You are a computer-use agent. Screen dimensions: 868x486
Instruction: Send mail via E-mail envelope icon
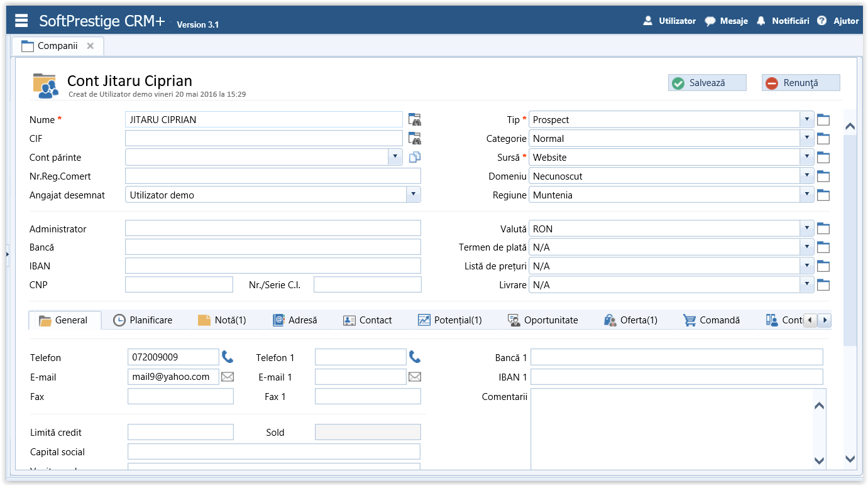click(x=228, y=377)
